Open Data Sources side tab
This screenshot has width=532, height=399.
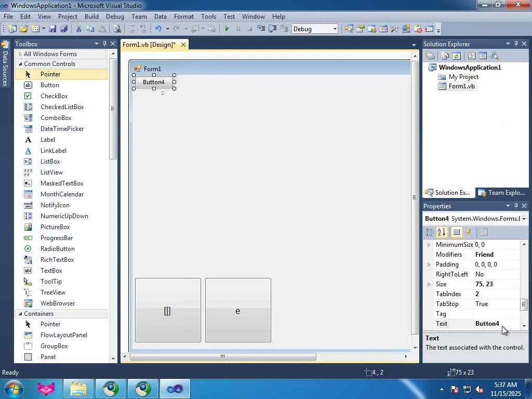point(5,64)
